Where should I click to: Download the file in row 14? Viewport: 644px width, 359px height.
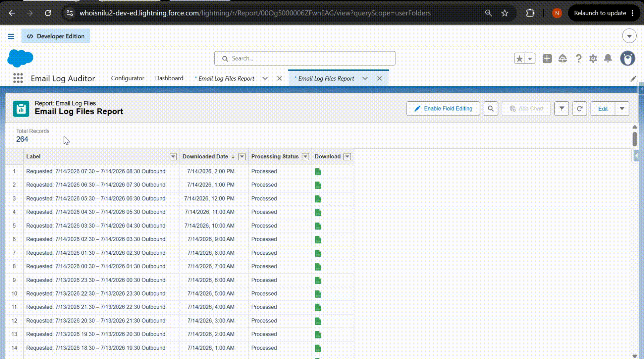click(318, 348)
